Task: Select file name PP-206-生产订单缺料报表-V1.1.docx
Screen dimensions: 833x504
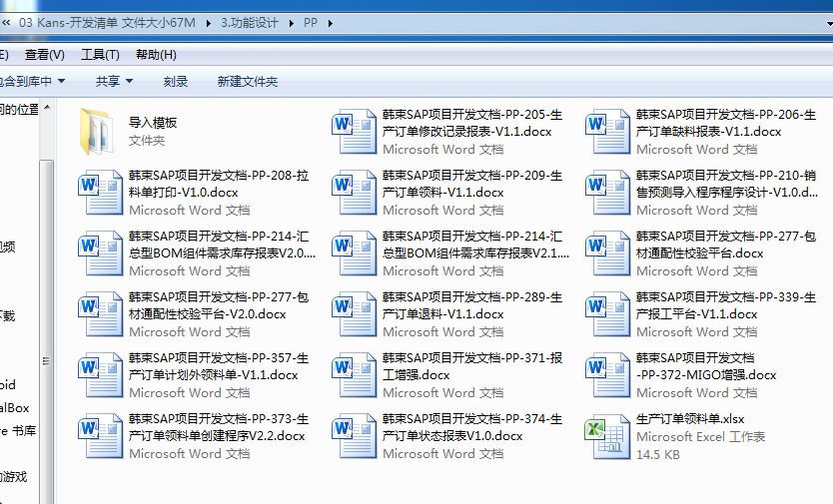Action: pyautogui.click(x=726, y=123)
